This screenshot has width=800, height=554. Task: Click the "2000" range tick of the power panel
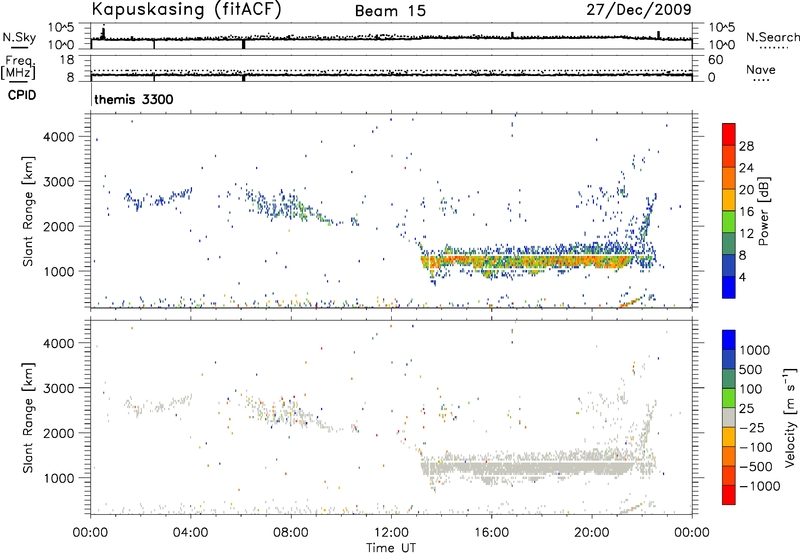click(x=58, y=226)
